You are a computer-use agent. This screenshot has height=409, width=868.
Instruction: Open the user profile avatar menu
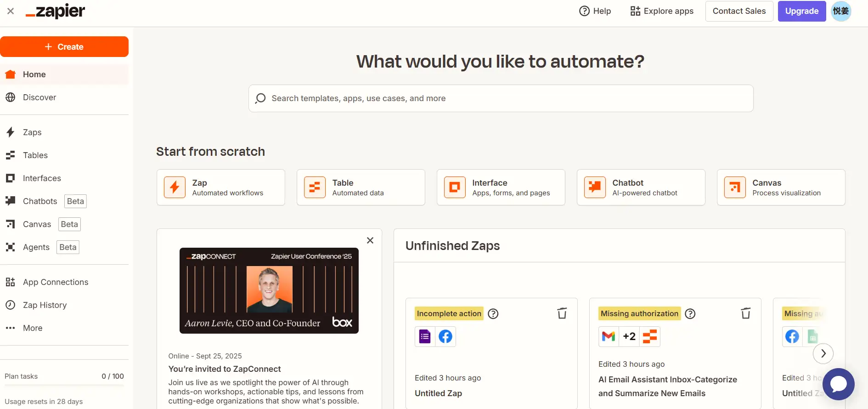click(x=841, y=11)
